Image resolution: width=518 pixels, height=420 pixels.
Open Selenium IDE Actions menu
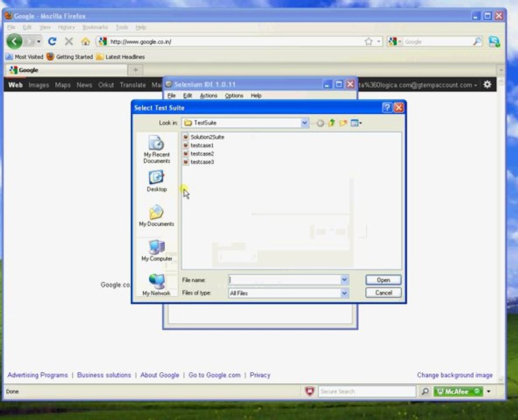[x=208, y=96]
